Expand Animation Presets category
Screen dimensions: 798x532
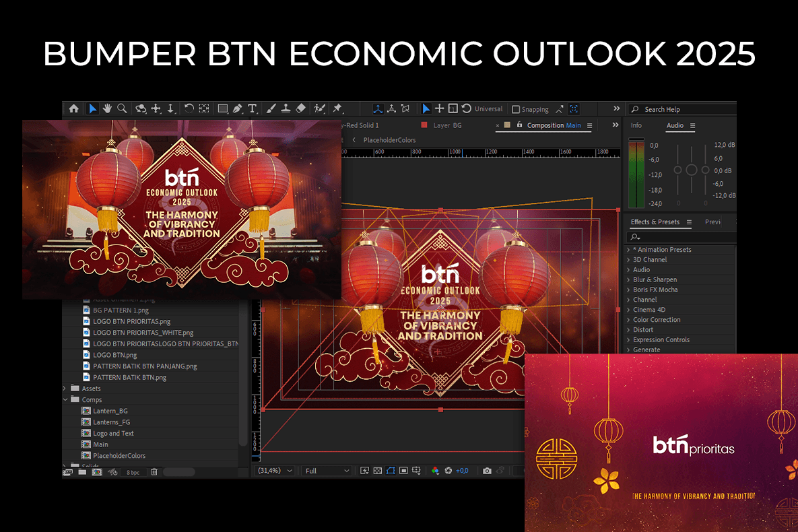click(x=628, y=250)
